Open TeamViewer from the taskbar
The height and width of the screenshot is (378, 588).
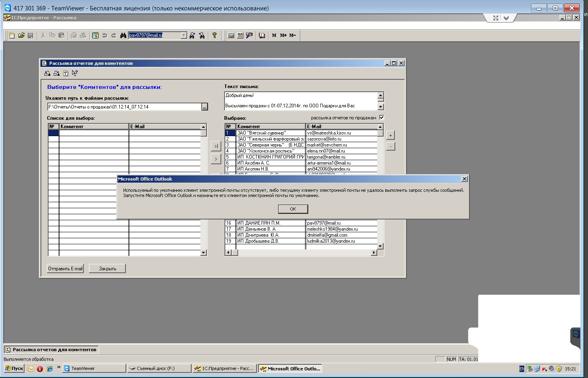click(x=93, y=368)
